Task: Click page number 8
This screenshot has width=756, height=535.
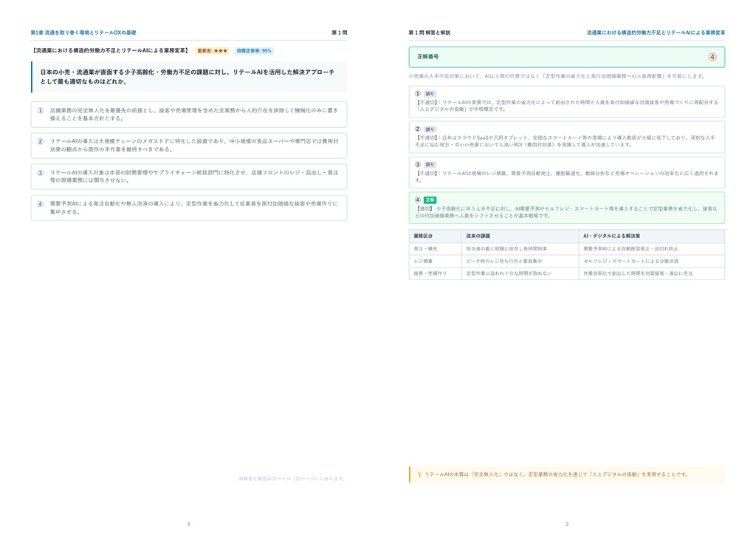Action: (x=189, y=524)
